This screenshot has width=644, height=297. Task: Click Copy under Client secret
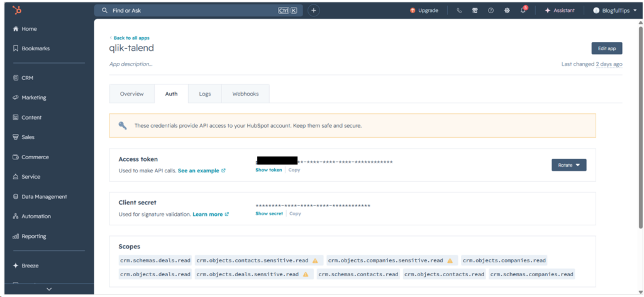point(295,213)
